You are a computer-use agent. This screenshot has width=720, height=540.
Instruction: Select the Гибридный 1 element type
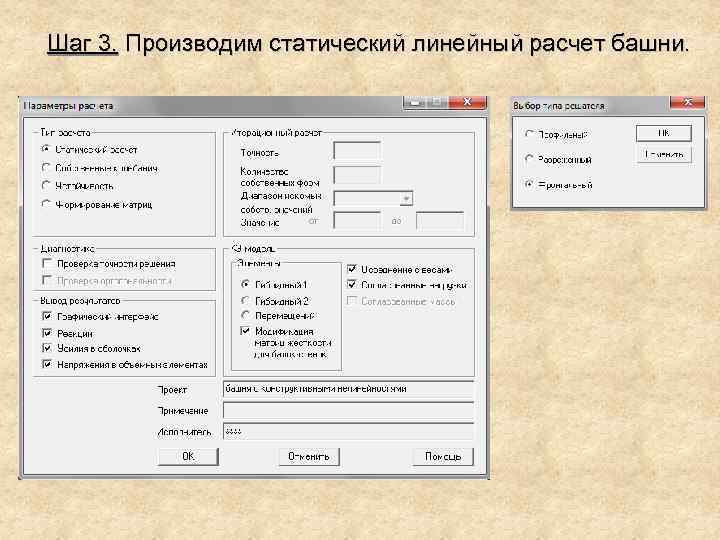246,284
